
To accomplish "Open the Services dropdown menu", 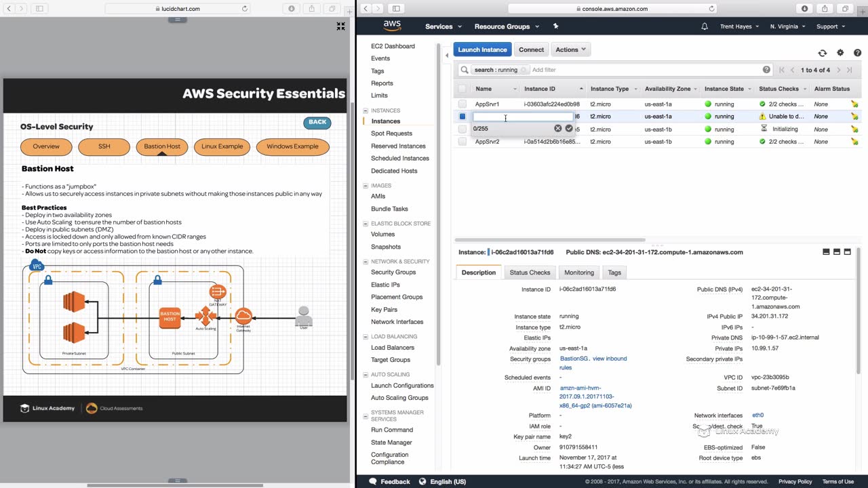I will coord(443,26).
